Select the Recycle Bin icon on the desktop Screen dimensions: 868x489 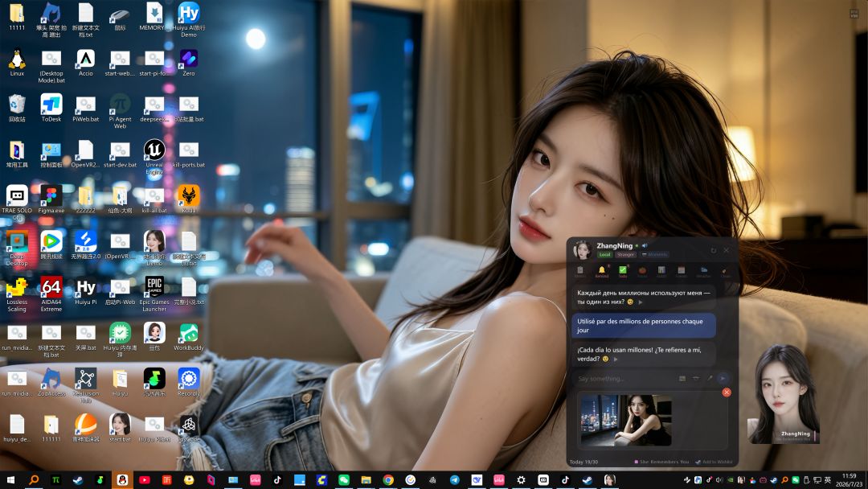point(17,108)
